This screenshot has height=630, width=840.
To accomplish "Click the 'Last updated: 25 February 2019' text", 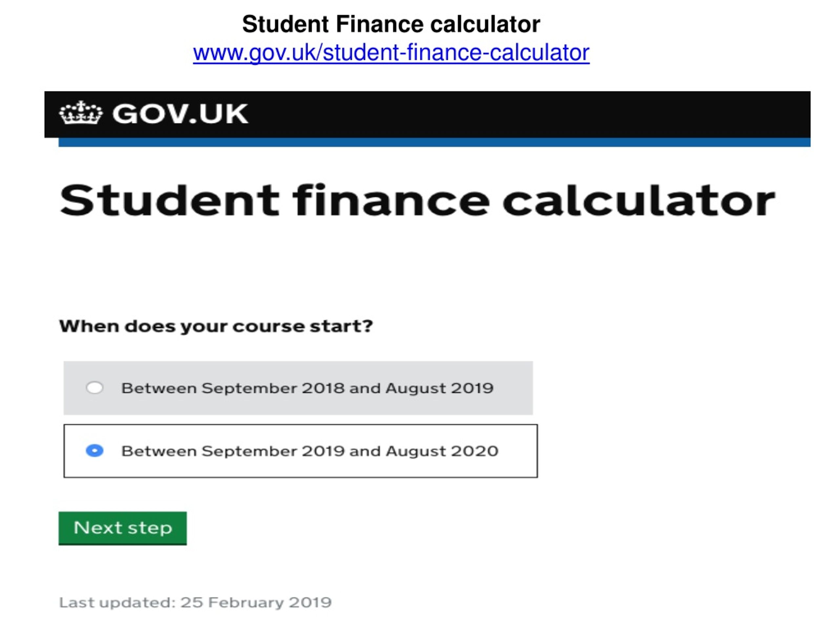I will 195,602.
